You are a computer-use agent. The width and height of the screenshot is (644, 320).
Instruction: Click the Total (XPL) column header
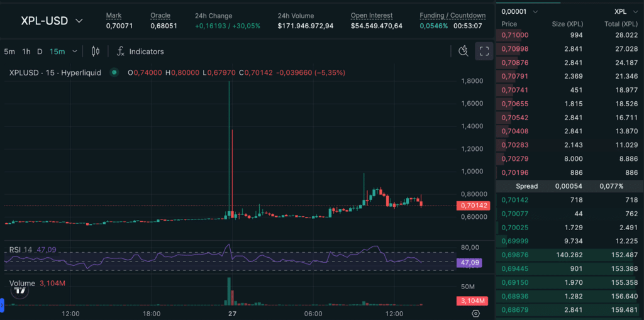tap(621, 24)
